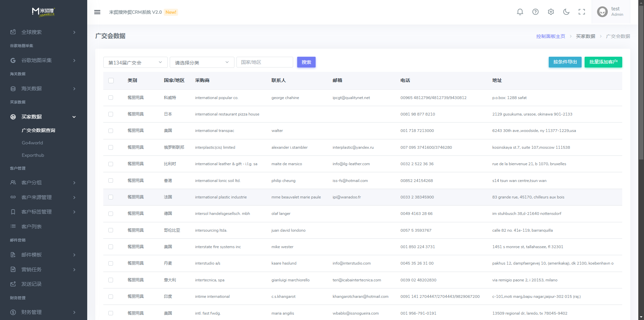Click the 客户标签管理 bookmark icon
This screenshot has height=320, width=644.
pos(13,212)
